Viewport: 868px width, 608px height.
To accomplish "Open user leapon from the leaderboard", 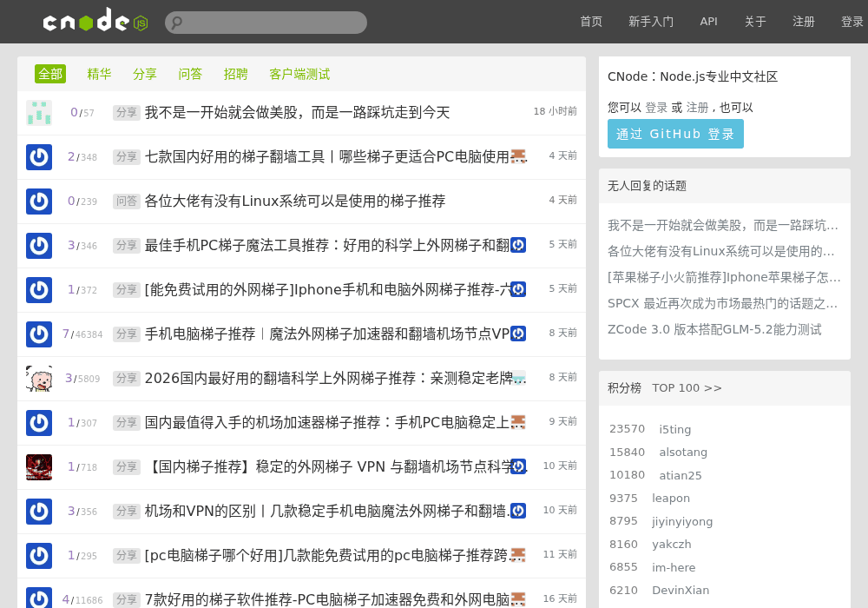I will coord(671,499).
